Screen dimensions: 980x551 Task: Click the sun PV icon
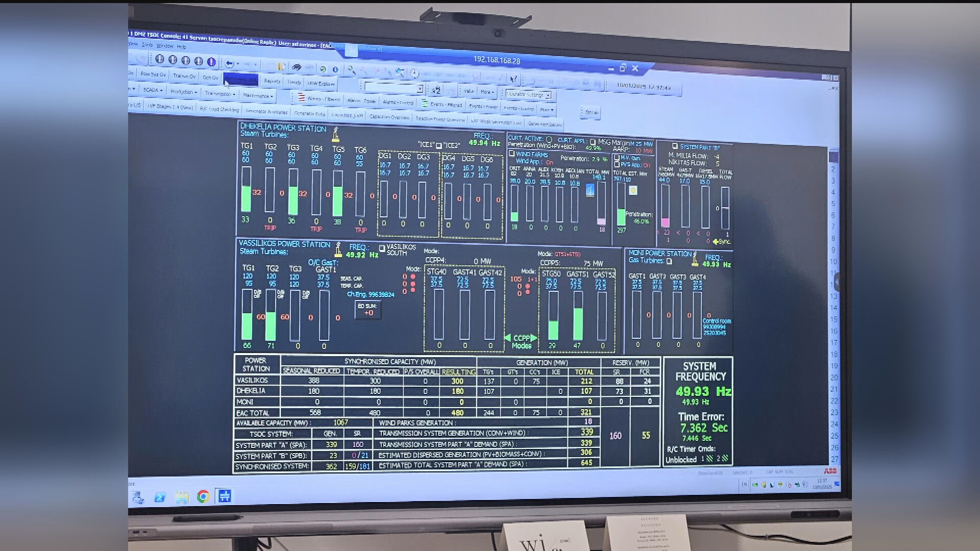point(633,190)
